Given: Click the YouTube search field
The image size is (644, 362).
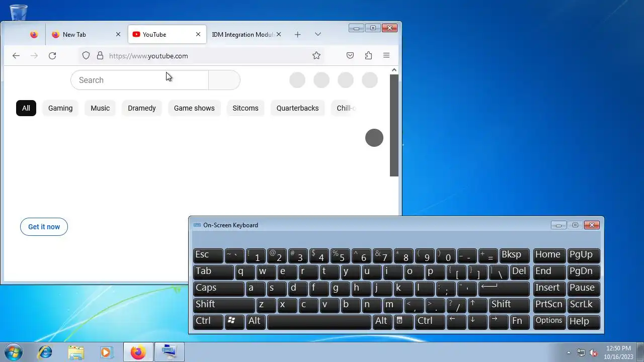Looking at the screenshot, I should coord(139,80).
